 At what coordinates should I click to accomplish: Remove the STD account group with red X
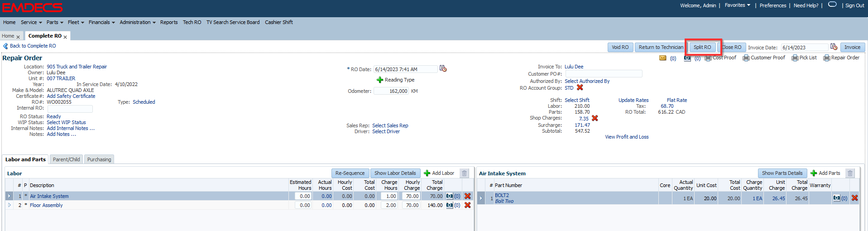[580, 87]
